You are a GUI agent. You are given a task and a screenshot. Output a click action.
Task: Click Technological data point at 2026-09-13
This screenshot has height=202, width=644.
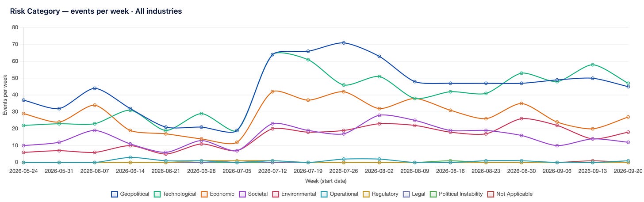pyautogui.click(x=592, y=65)
